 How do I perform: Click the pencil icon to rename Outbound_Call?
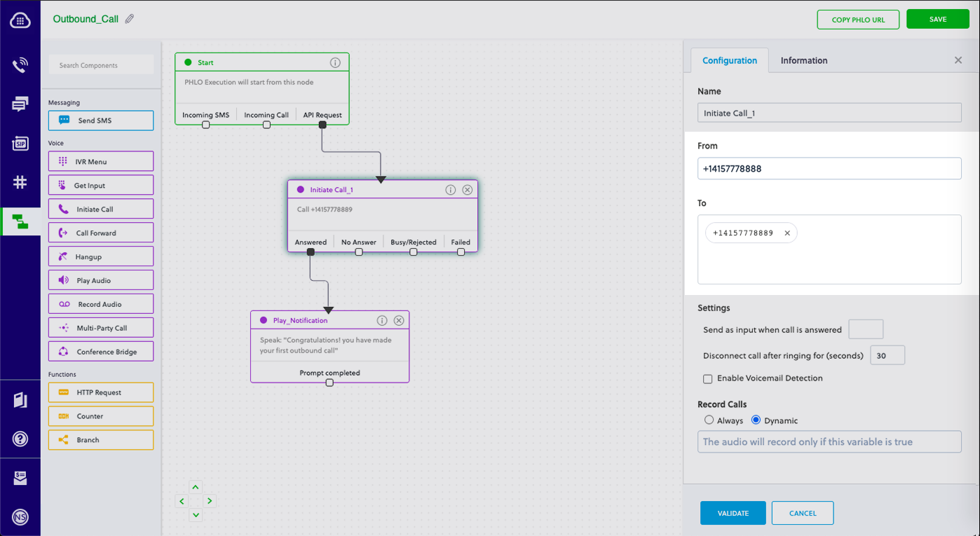pos(129,20)
